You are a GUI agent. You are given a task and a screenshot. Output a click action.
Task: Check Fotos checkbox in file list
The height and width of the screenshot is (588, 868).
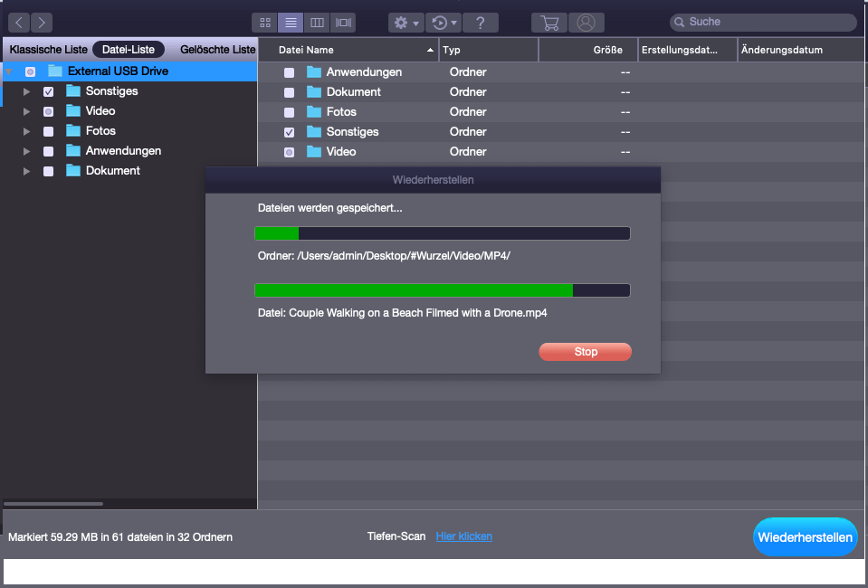[x=289, y=112]
